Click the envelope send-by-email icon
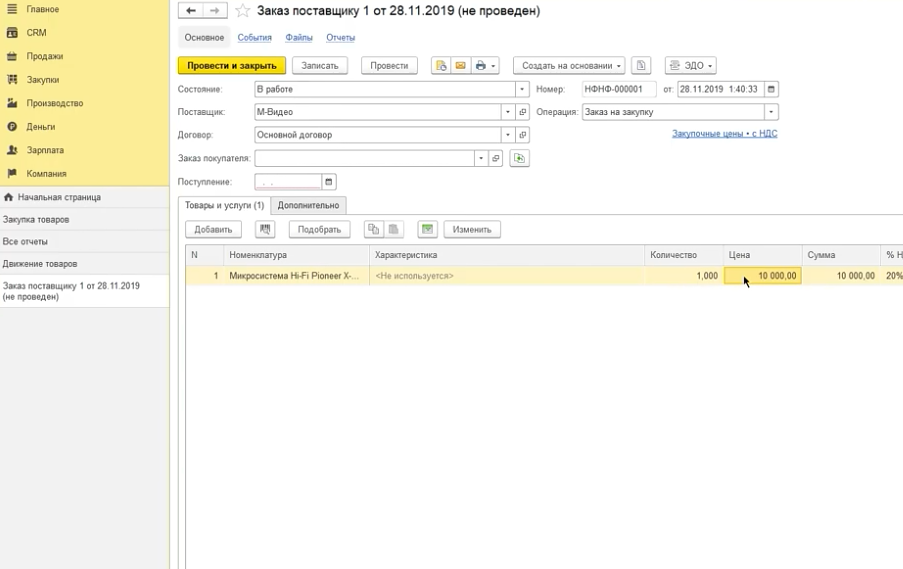The width and height of the screenshot is (903, 569). click(460, 66)
